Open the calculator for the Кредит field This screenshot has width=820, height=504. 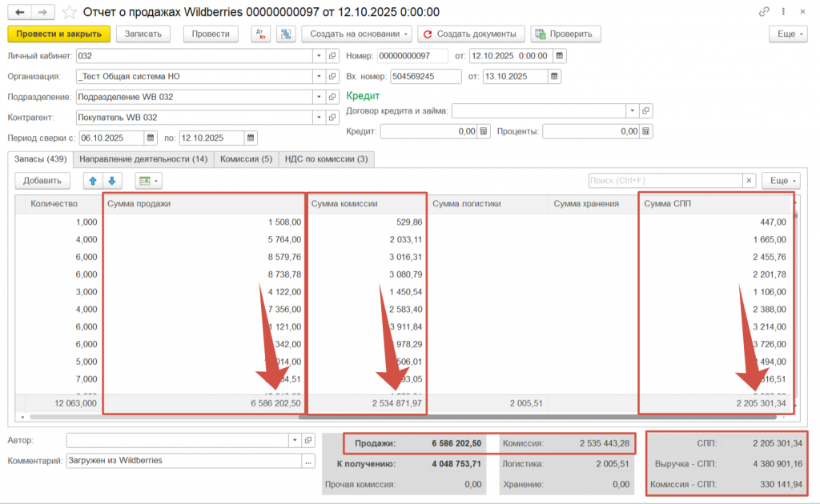click(x=483, y=131)
